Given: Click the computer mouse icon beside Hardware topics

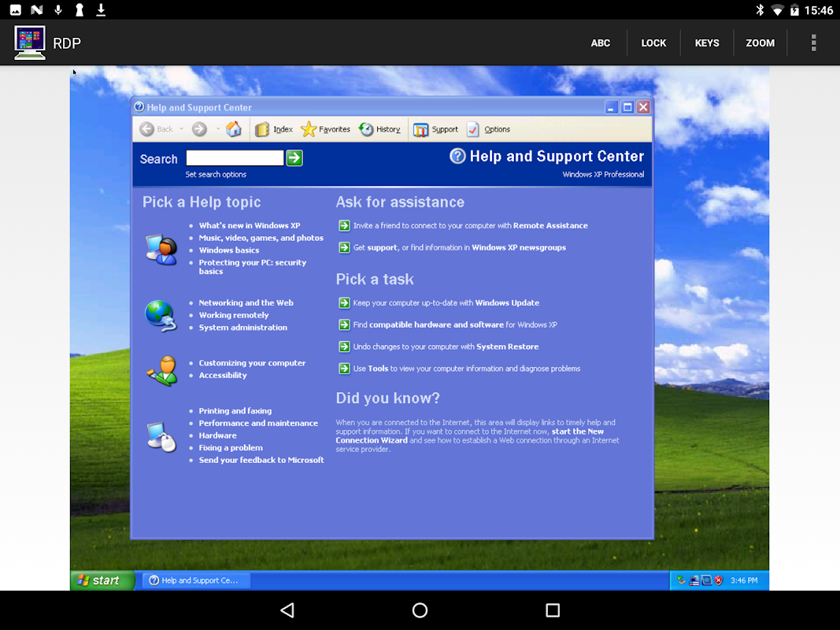Looking at the screenshot, I should [162, 437].
